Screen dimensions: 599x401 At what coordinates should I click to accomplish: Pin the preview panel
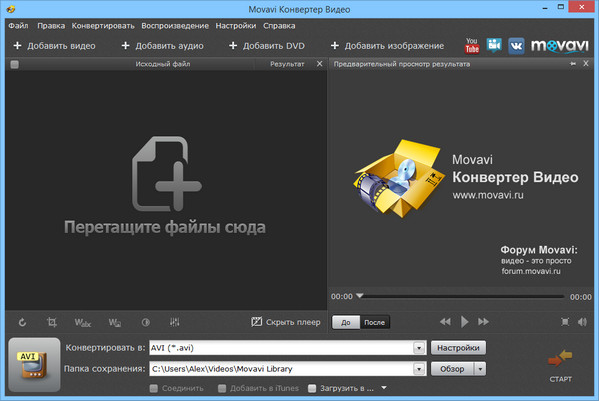pyautogui.click(x=573, y=64)
